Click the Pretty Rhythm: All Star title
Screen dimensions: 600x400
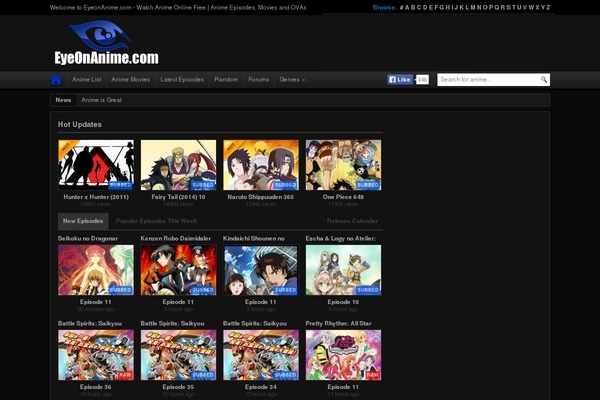click(x=338, y=324)
